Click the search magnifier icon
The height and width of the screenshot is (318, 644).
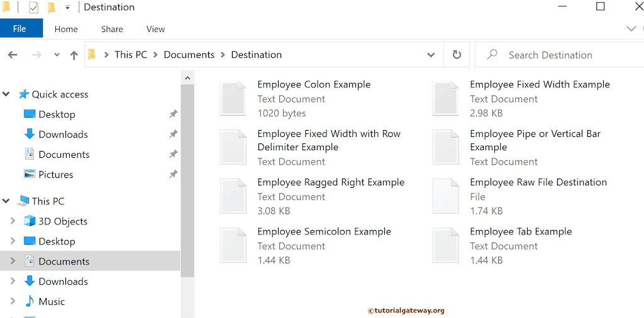(x=492, y=55)
